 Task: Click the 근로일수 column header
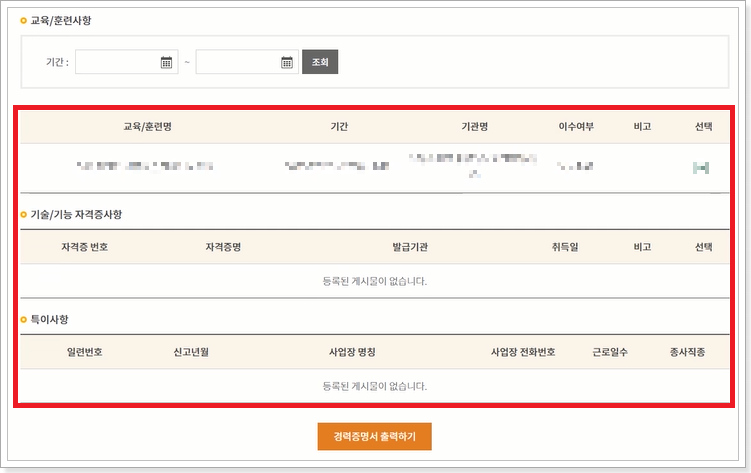click(x=610, y=352)
